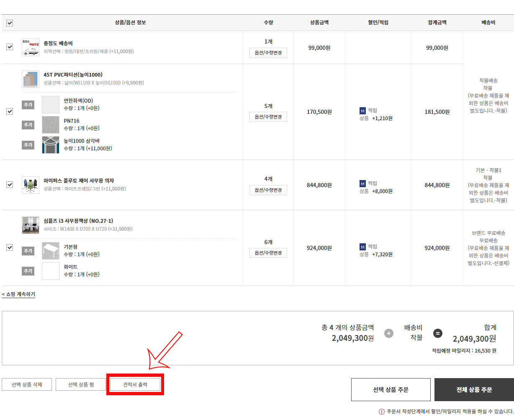Open the 45T PVC파티션 product thumbnail
The image size is (514, 420).
coord(30,79)
